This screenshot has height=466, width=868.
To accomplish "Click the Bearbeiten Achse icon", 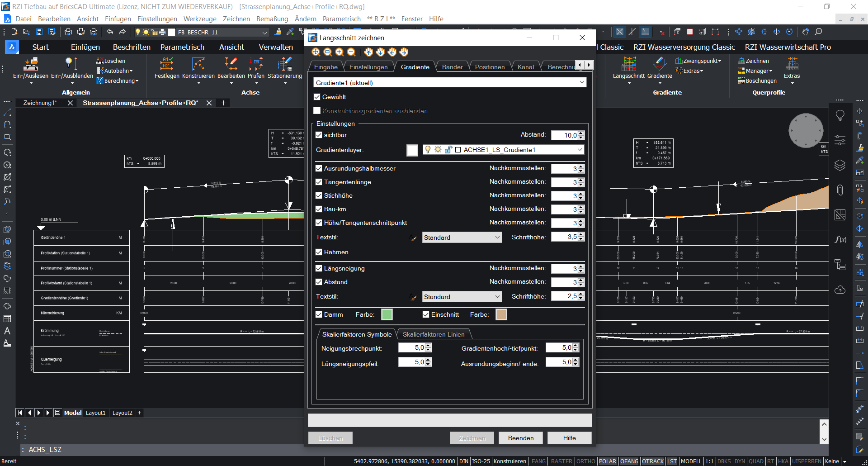I will tap(231, 64).
